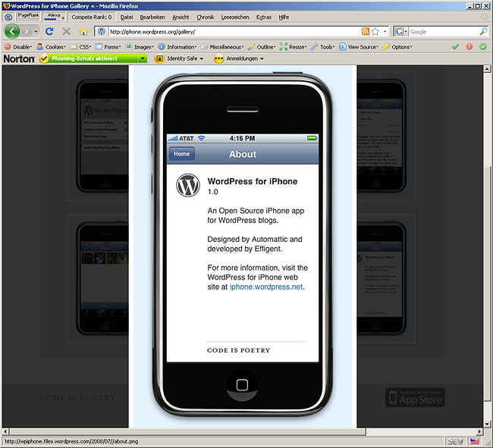Click the Google search engine icon

pos(399,31)
